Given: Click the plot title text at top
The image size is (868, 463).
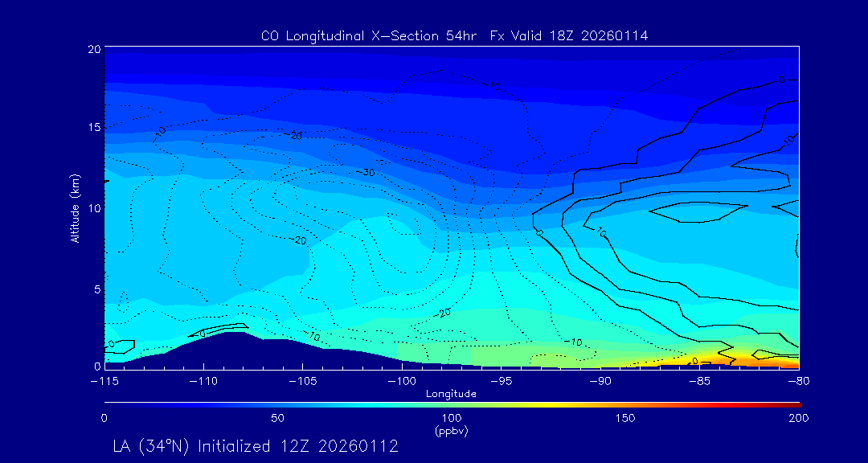Looking at the screenshot, I should tap(454, 35).
